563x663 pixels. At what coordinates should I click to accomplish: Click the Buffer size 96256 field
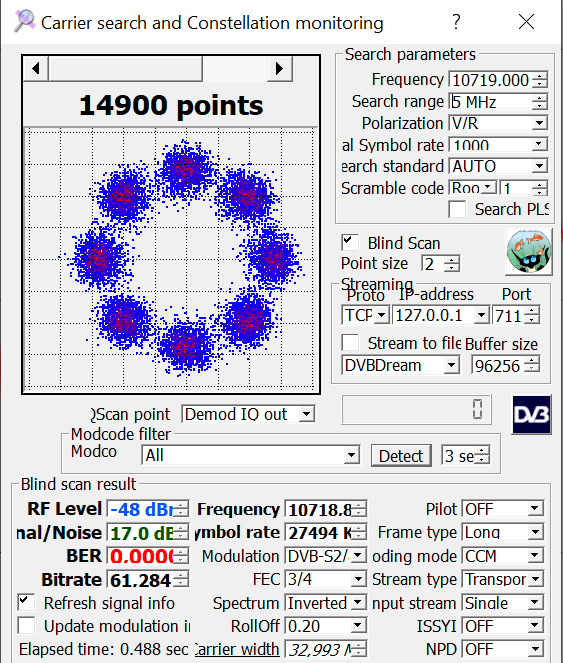click(506, 365)
